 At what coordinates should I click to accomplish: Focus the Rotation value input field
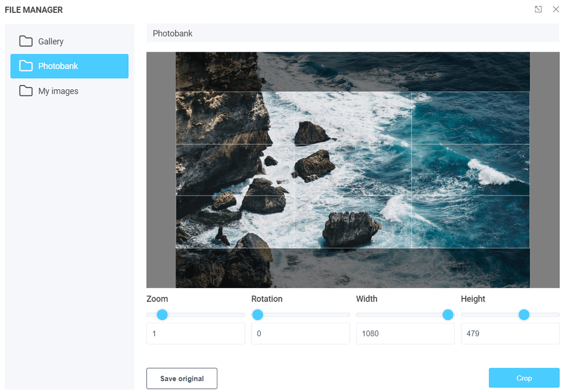[x=300, y=333]
